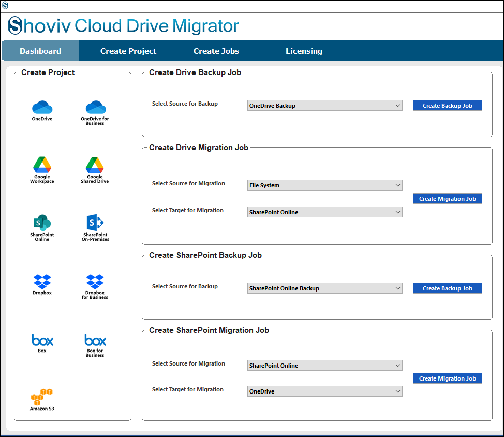Click Select Target for Migration label in Drive Migration
Image resolution: width=504 pixels, height=437 pixels.
point(188,210)
